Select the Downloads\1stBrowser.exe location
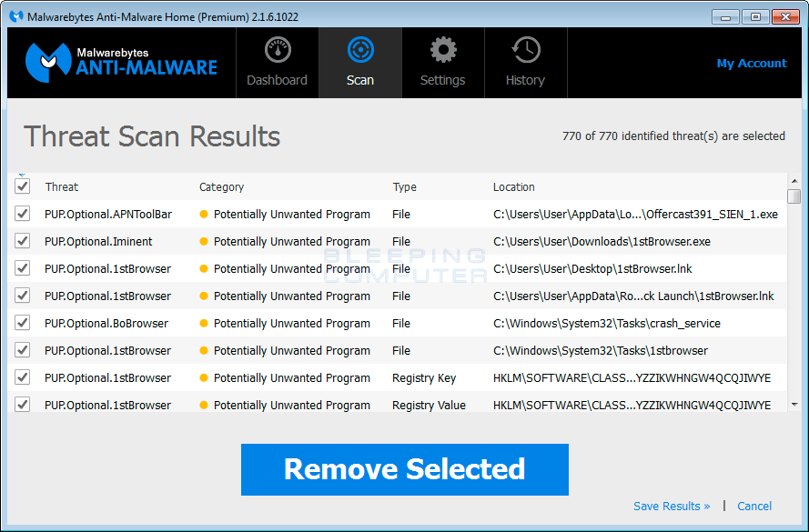 (x=602, y=242)
